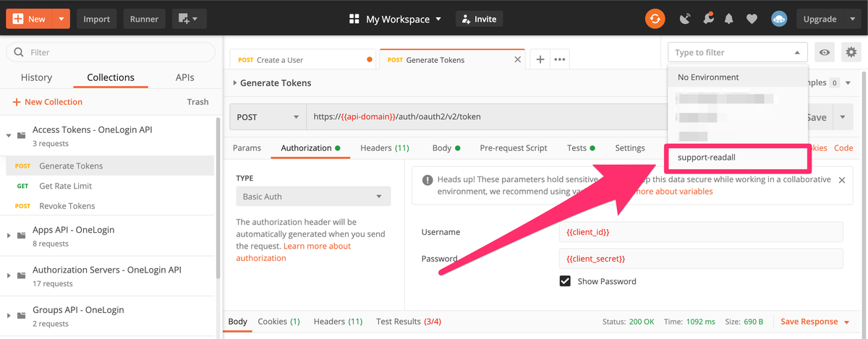Click New Collection link

pyautogui.click(x=48, y=102)
